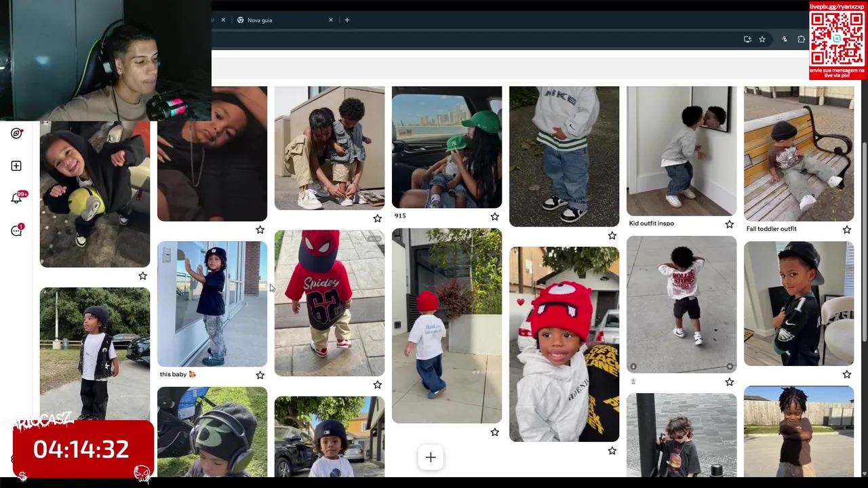This screenshot has height=488, width=868.
Task: Open the toddler kissing mirror pin
Action: 682,151
